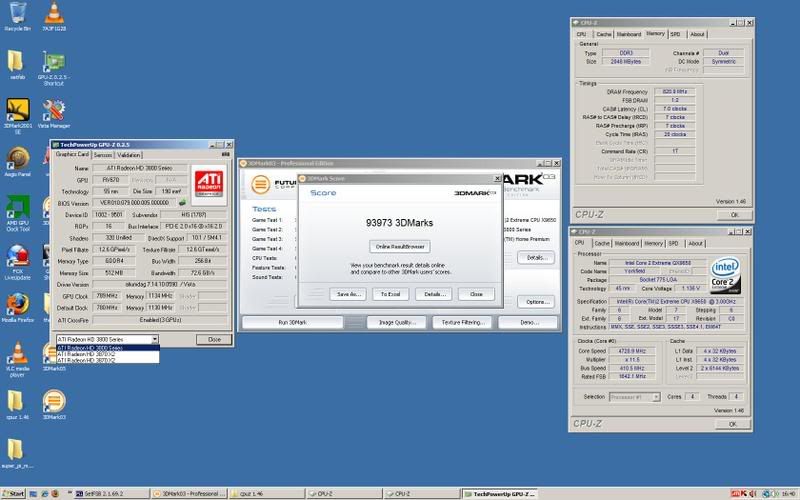Switch to the Validation tab in GPU-Z
The height and width of the screenshot is (500, 800).
(x=129, y=155)
